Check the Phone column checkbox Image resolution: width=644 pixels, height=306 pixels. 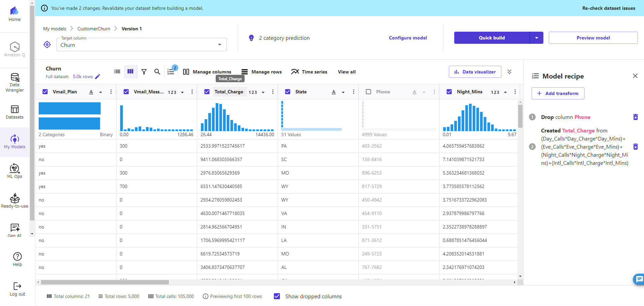(x=368, y=92)
